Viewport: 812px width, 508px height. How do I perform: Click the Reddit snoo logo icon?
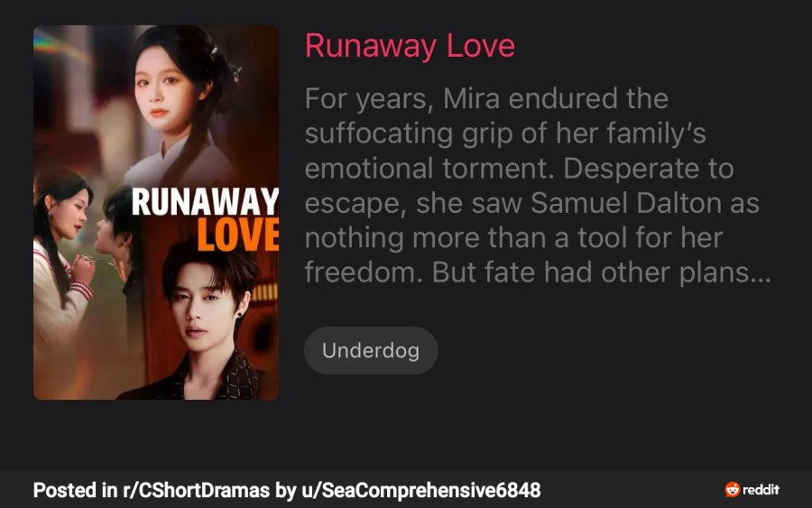point(733,489)
